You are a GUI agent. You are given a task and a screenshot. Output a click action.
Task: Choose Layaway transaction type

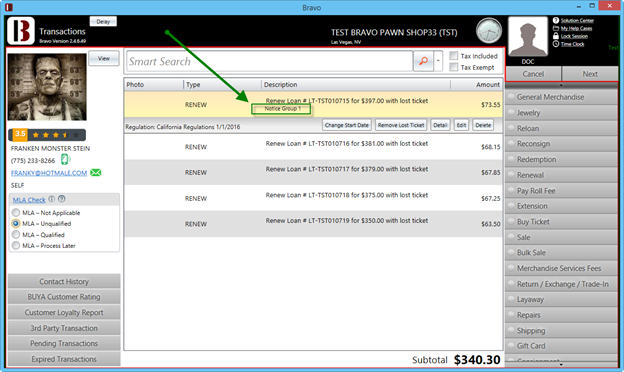point(561,299)
